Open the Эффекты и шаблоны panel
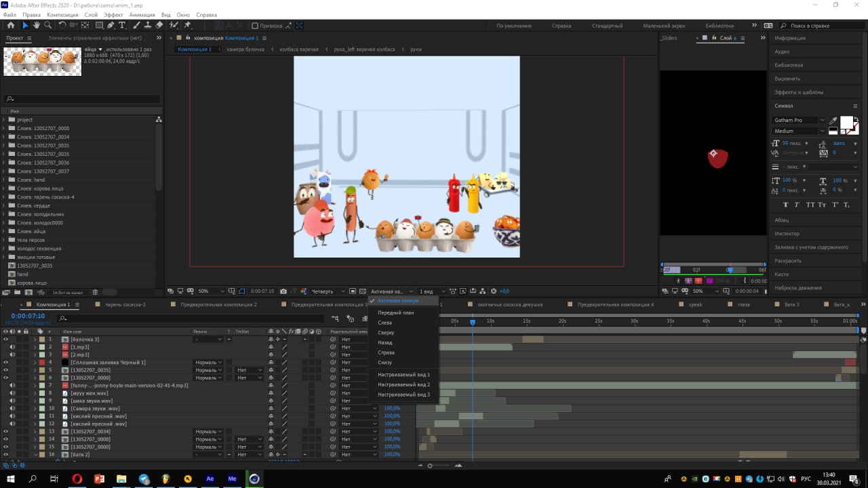The width and height of the screenshot is (868, 488). (x=799, y=92)
